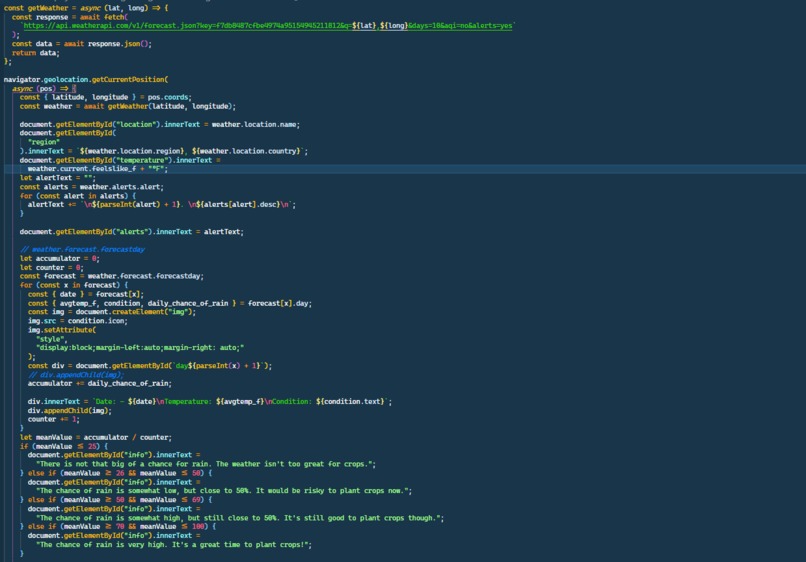
Task: Select the 'return data;' statement
Action: (x=35, y=53)
